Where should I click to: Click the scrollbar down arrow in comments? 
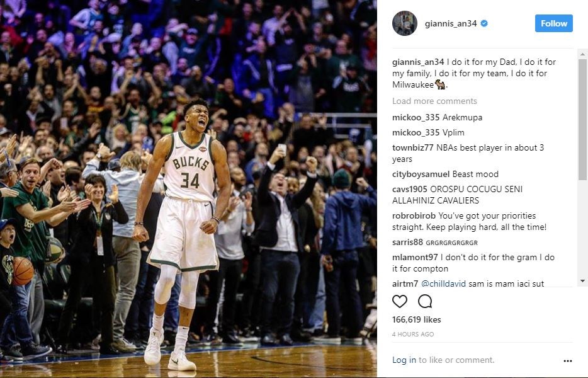(x=582, y=281)
